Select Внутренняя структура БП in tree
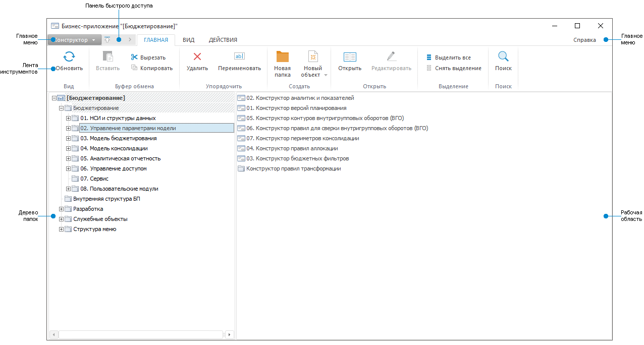 click(x=106, y=199)
